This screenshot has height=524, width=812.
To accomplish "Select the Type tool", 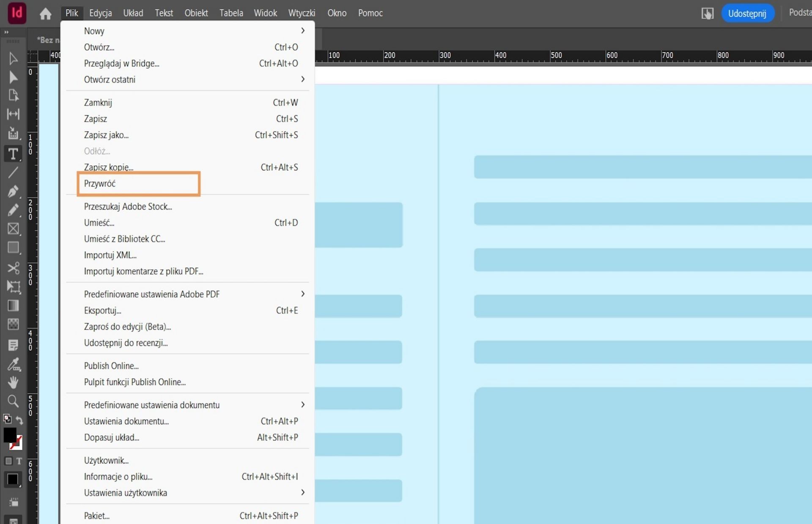I will point(13,154).
